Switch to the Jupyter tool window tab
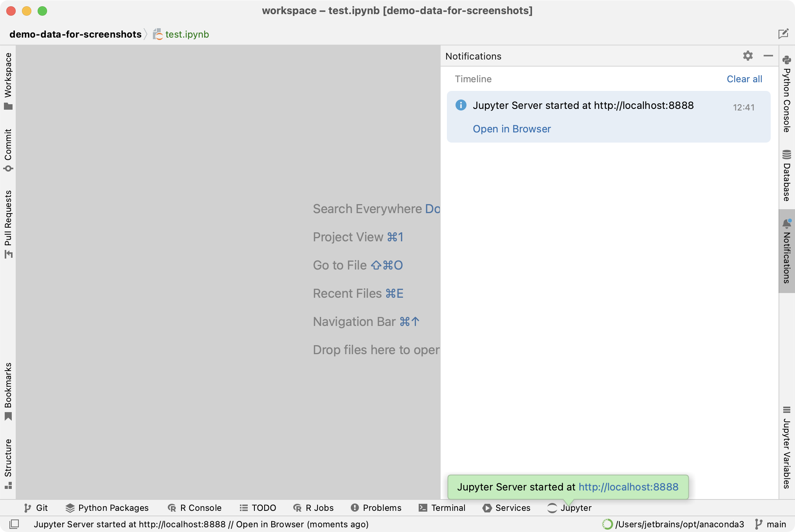Viewport: 795px width, 532px height. click(x=569, y=508)
